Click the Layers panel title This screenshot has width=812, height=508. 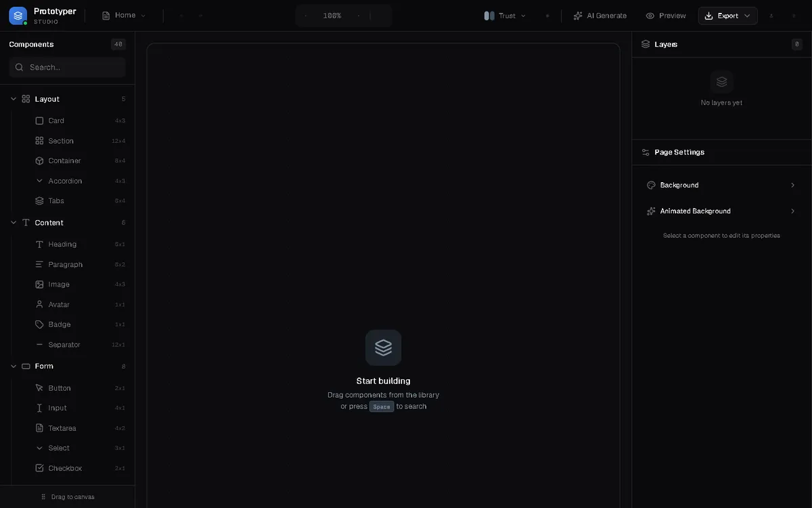pos(666,44)
